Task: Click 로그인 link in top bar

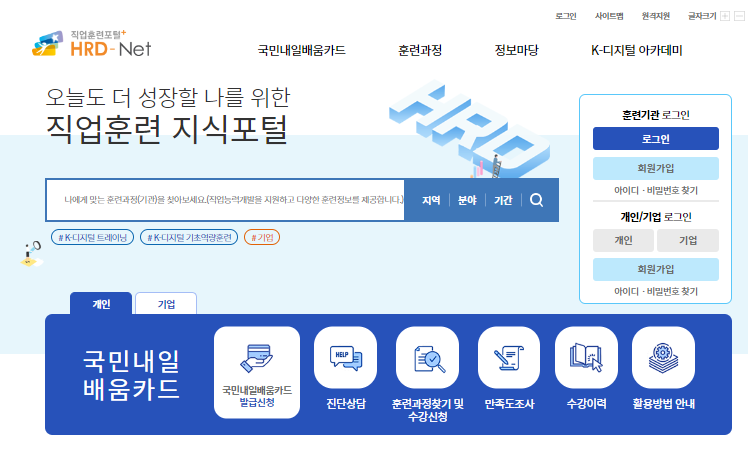Action: coord(566,16)
